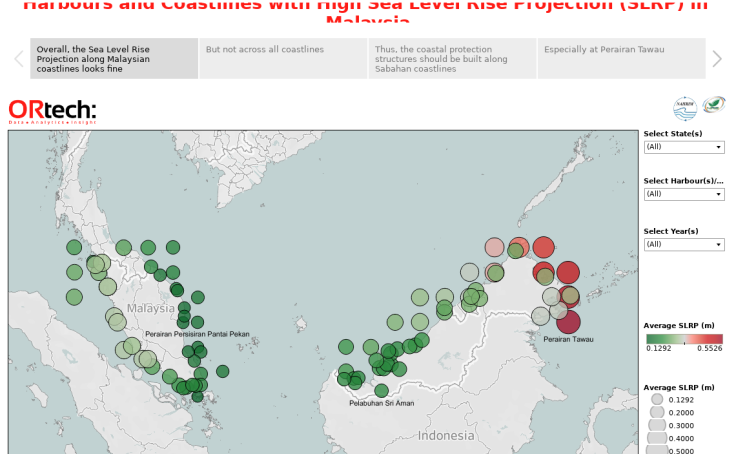Click the 0.5526 maximum legend value
Viewport: 736px width, 454px height.
point(710,348)
